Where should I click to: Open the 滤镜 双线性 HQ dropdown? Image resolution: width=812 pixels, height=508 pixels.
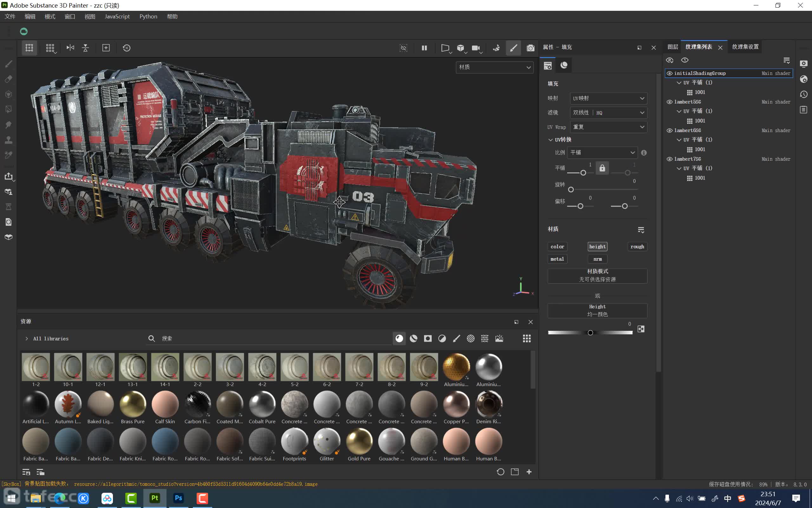(608, 112)
